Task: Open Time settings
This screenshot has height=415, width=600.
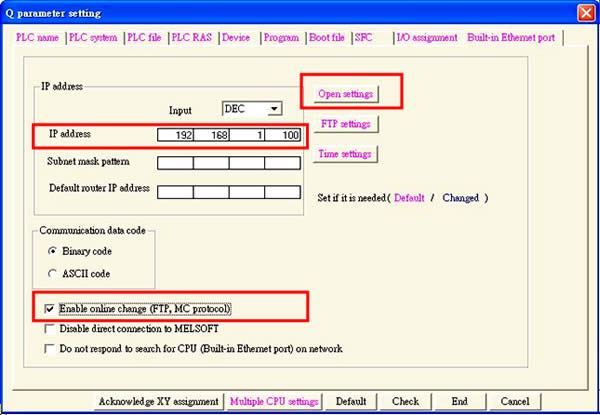Action: point(346,154)
